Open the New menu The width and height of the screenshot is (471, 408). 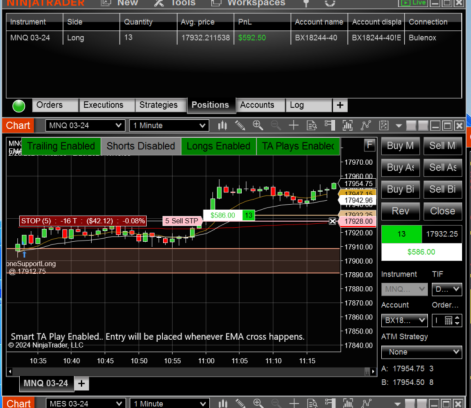[x=120, y=3]
